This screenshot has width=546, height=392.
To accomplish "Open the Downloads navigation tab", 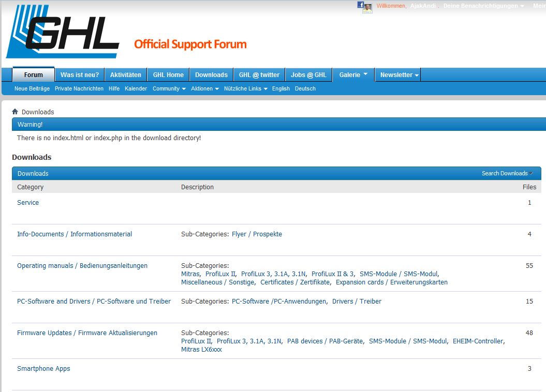I will (211, 75).
